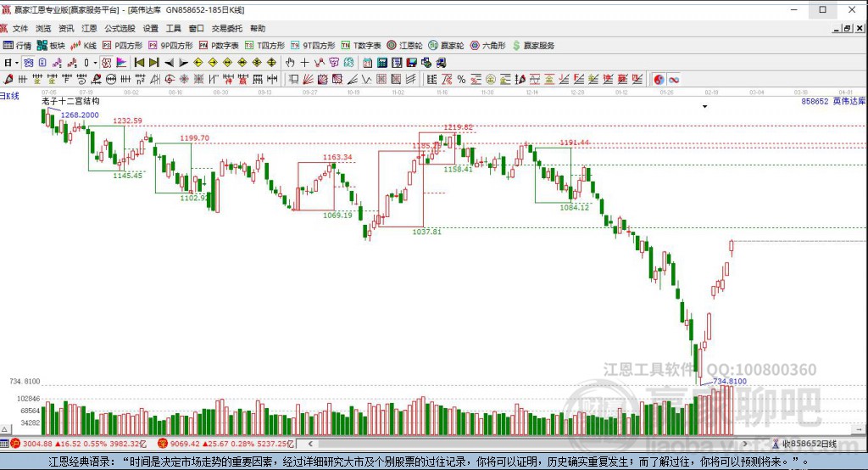Select the pencil drawing tool
868x470 pixels.
[x=8, y=79]
